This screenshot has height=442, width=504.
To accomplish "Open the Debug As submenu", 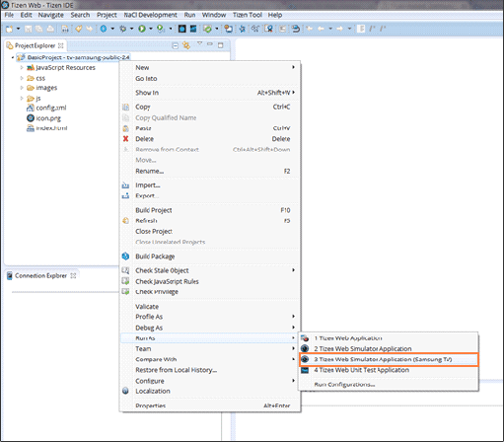I will [x=210, y=328].
